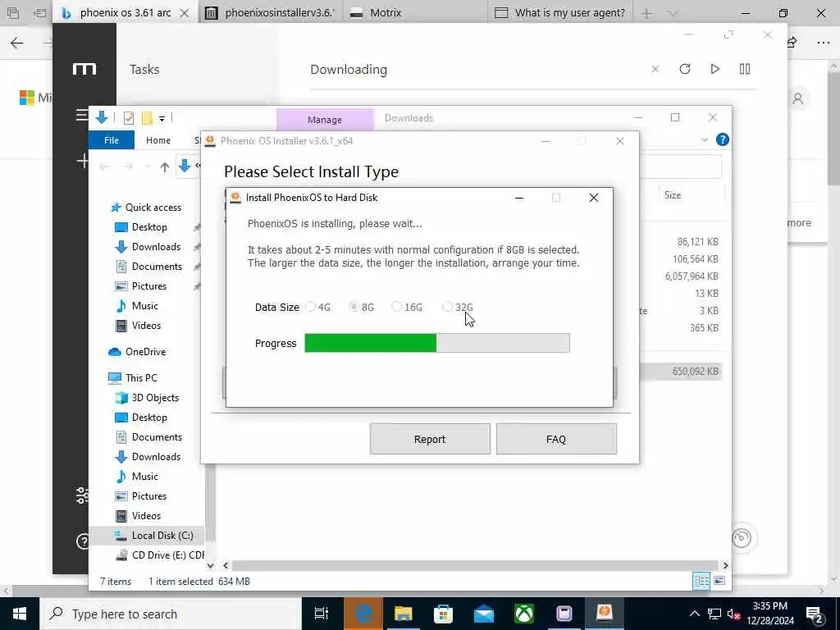
Task: Resume all Motrix tasks with play icon
Action: coord(714,69)
